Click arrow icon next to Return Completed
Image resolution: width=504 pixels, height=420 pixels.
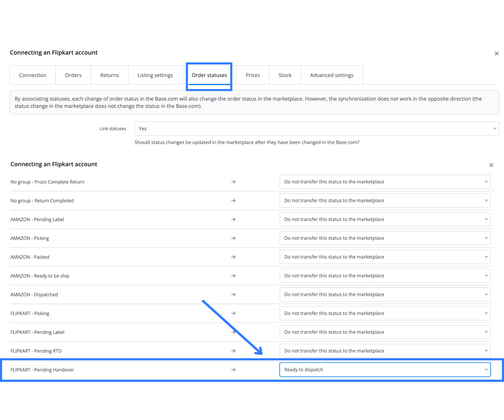click(233, 201)
